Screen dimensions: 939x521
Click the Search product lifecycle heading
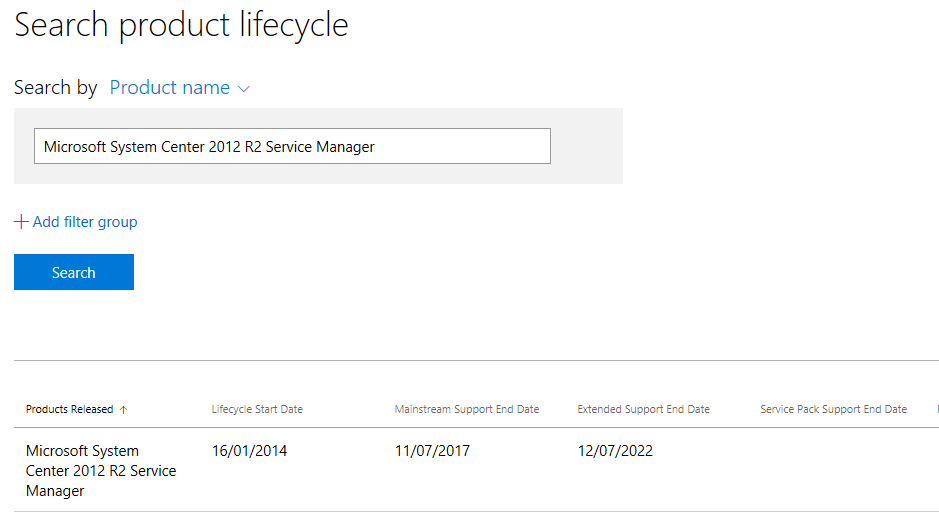(181, 25)
